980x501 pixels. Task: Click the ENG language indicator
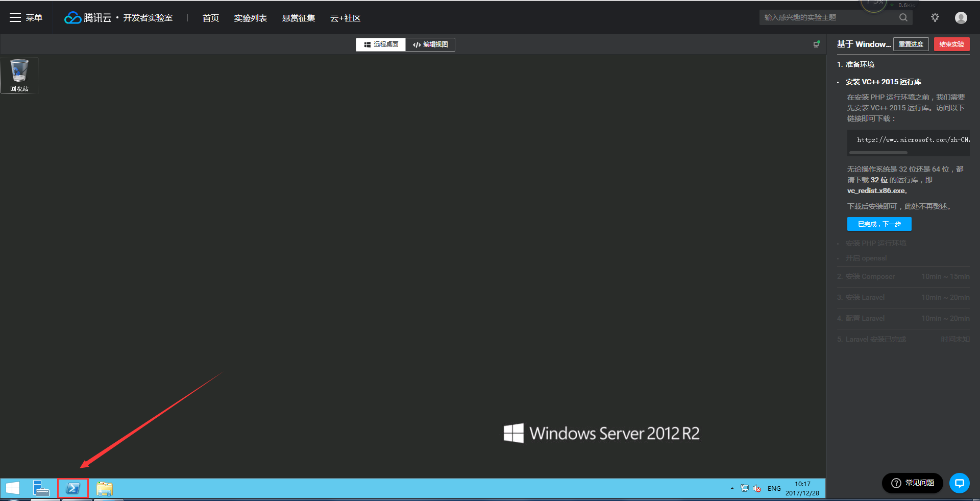774,489
